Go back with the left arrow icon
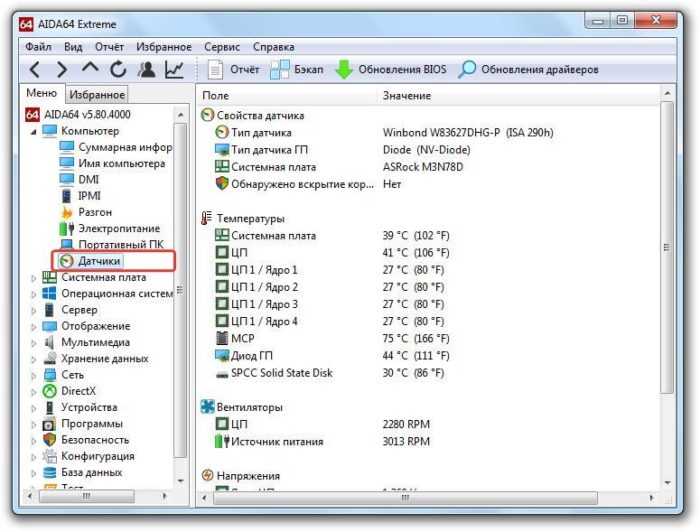 click(35, 70)
